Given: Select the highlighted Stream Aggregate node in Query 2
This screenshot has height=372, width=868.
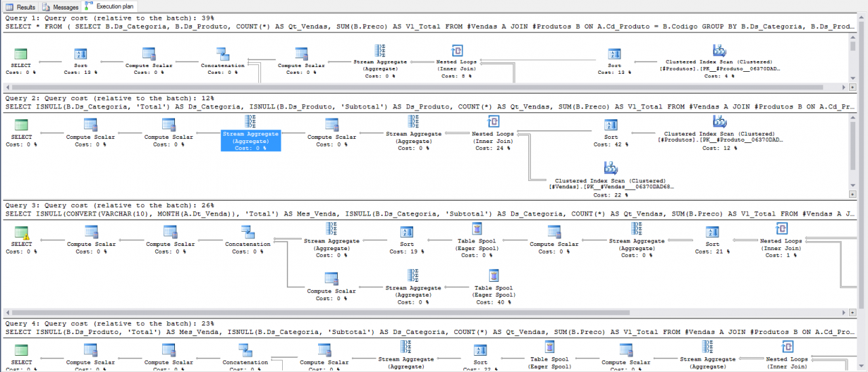Looking at the screenshot, I should [x=250, y=133].
